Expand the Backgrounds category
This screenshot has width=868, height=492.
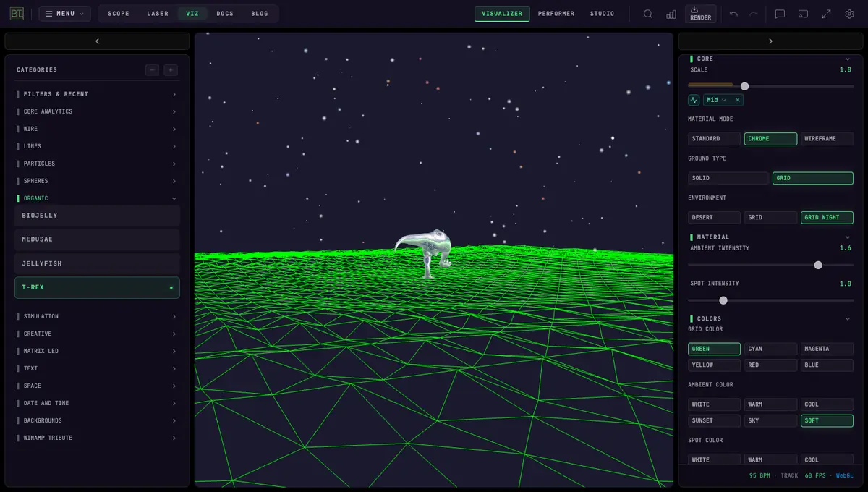[x=97, y=420]
